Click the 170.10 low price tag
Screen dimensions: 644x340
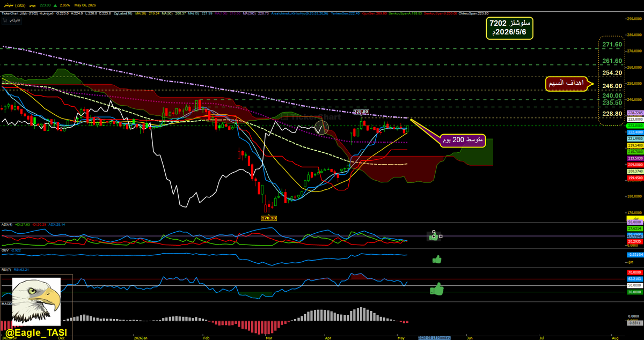(268, 218)
